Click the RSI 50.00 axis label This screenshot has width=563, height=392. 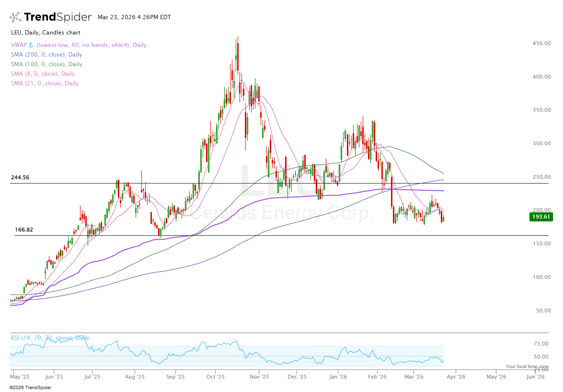point(541,357)
